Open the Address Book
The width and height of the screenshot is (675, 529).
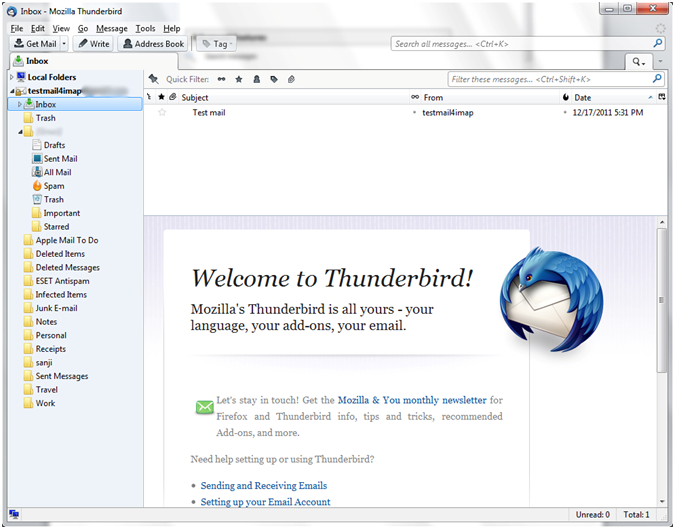[153, 44]
